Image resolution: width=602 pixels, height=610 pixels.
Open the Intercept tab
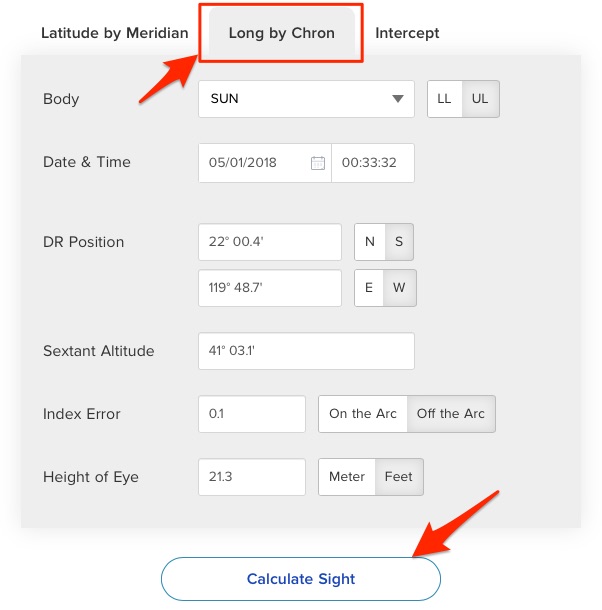407,33
